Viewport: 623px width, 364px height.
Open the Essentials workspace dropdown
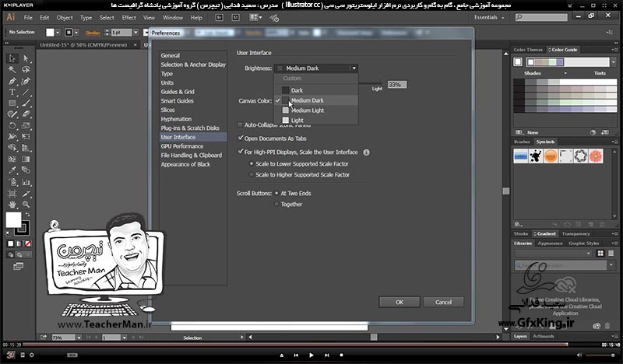pyautogui.click(x=489, y=17)
